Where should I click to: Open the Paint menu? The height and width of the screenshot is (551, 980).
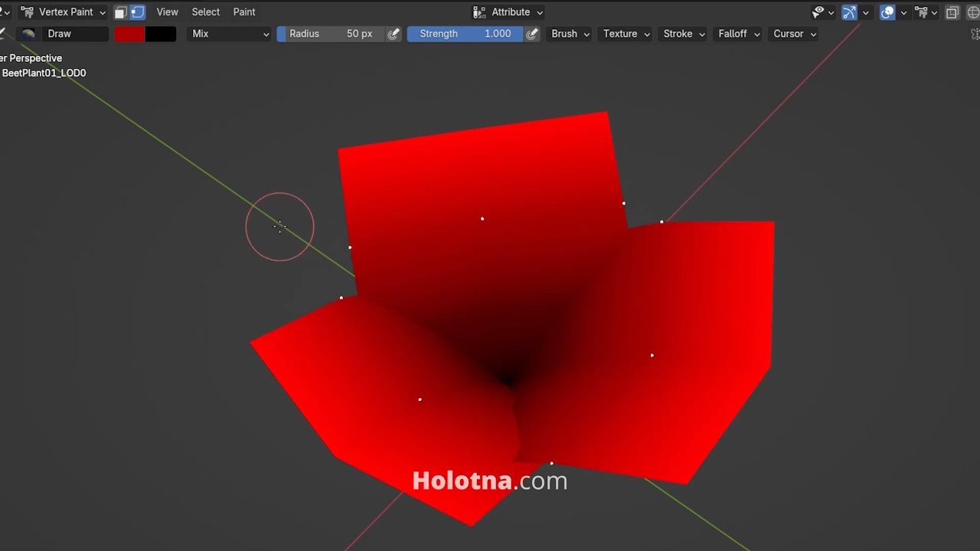(244, 12)
